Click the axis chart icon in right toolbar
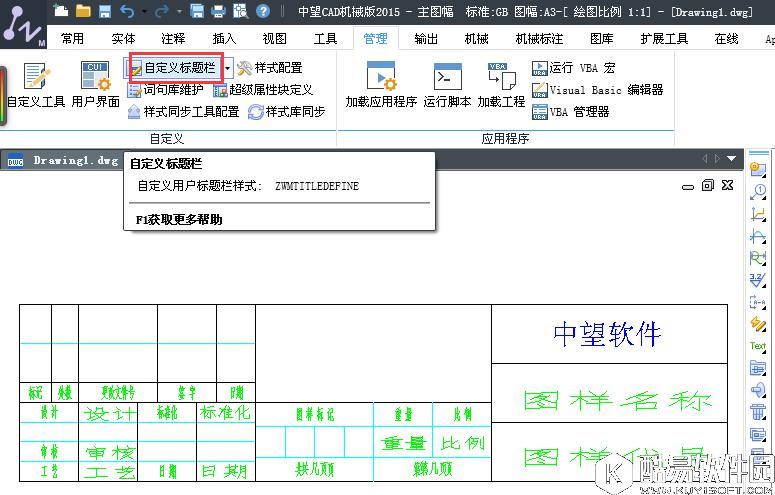Viewport: 775px width, 495px height. 758,213
